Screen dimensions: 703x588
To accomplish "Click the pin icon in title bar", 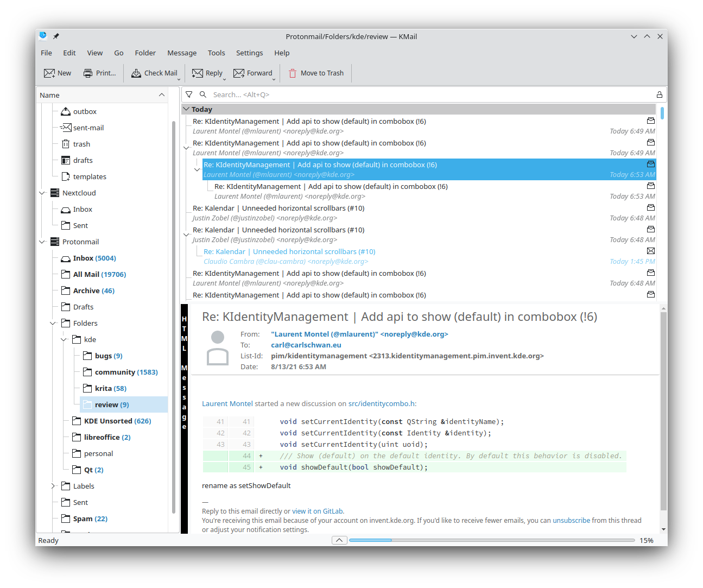I will click(56, 36).
